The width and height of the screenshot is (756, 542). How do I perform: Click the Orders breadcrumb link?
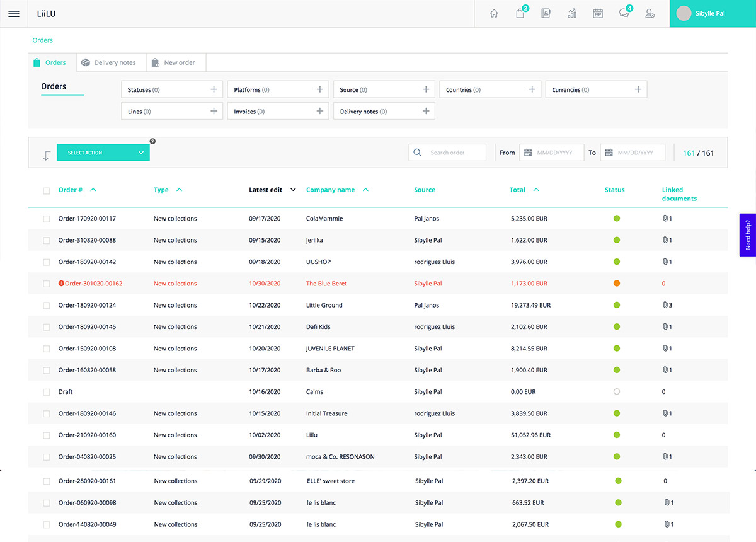click(x=43, y=40)
